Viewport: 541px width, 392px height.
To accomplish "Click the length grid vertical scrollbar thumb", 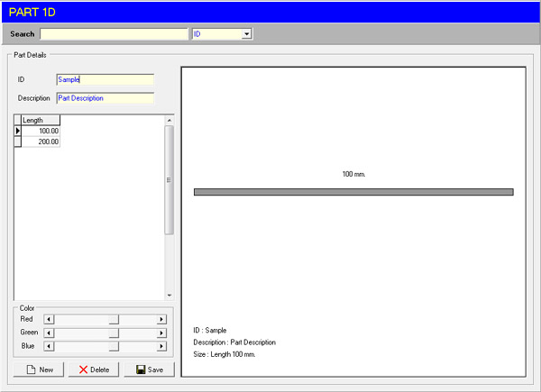I will tap(170, 180).
